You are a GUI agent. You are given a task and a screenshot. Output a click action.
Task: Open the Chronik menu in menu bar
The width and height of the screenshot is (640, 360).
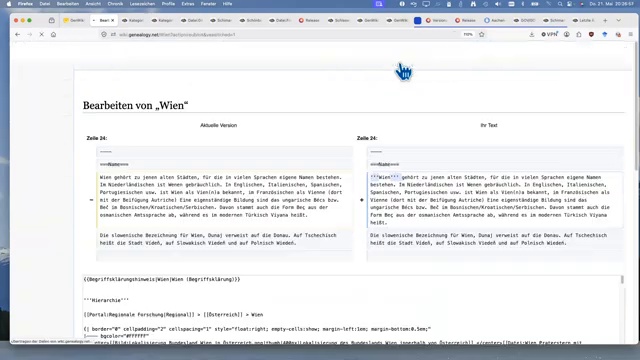tap(115, 4)
